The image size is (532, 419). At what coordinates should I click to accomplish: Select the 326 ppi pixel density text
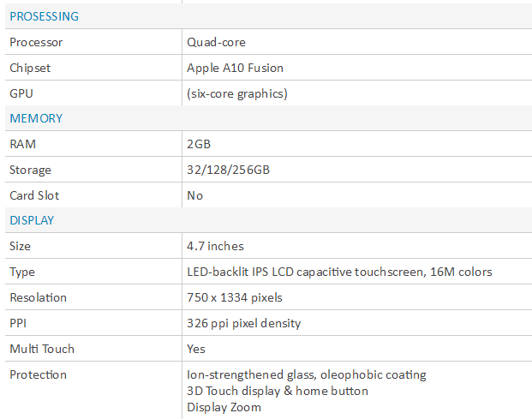pyautogui.click(x=243, y=323)
